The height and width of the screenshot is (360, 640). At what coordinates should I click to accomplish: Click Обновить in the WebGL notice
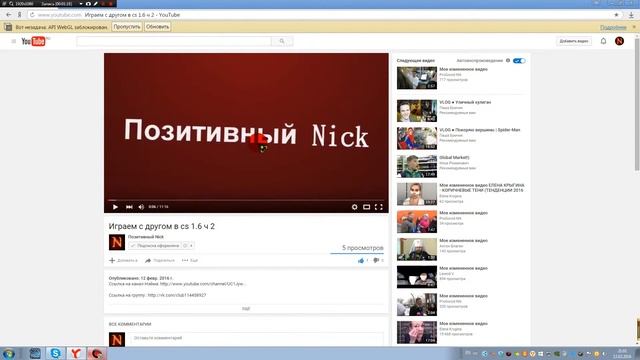tap(157, 27)
